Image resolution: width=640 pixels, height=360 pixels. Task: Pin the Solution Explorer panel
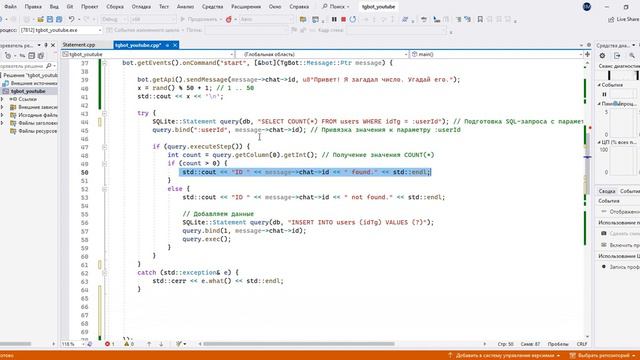click(46, 45)
